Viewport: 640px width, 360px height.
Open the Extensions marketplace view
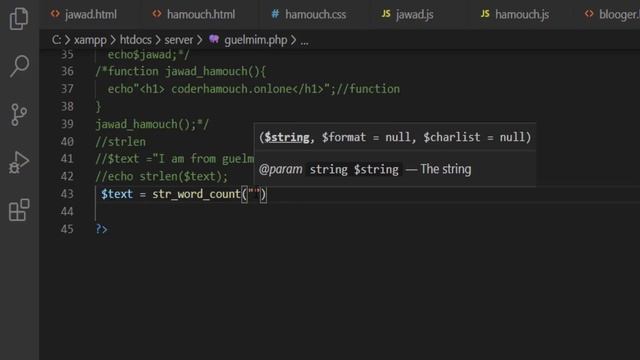click(x=19, y=210)
